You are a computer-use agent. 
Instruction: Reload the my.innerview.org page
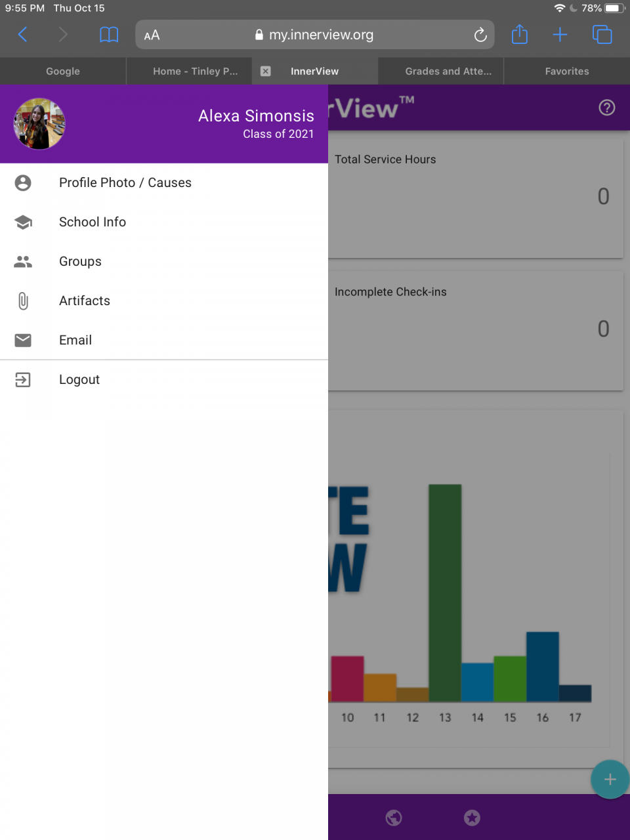(480, 35)
